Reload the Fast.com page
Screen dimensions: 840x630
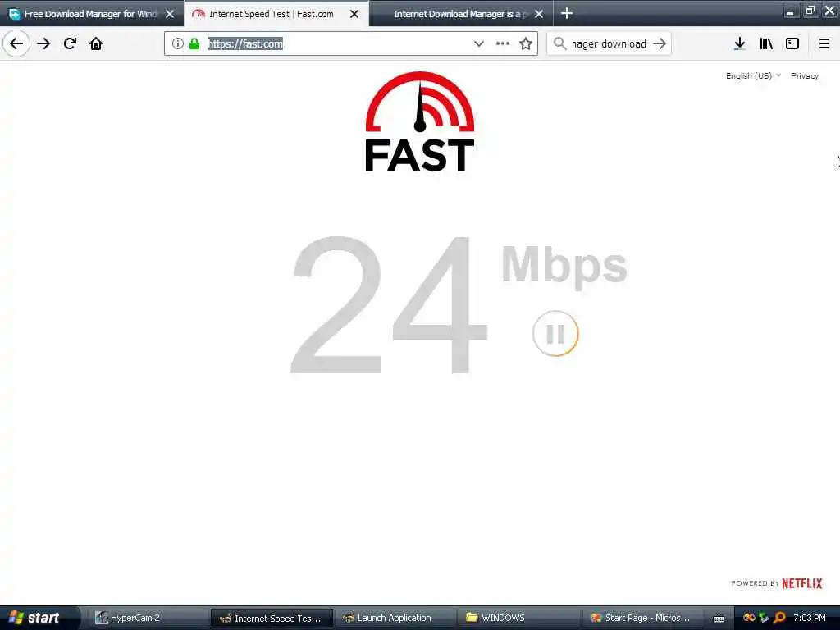coord(70,43)
